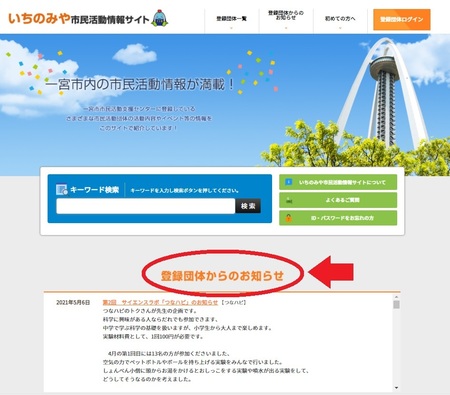Click the scroll-down arrow of the news list
The width and height of the screenshot is (450, 395).
click(x=396, y=388)
